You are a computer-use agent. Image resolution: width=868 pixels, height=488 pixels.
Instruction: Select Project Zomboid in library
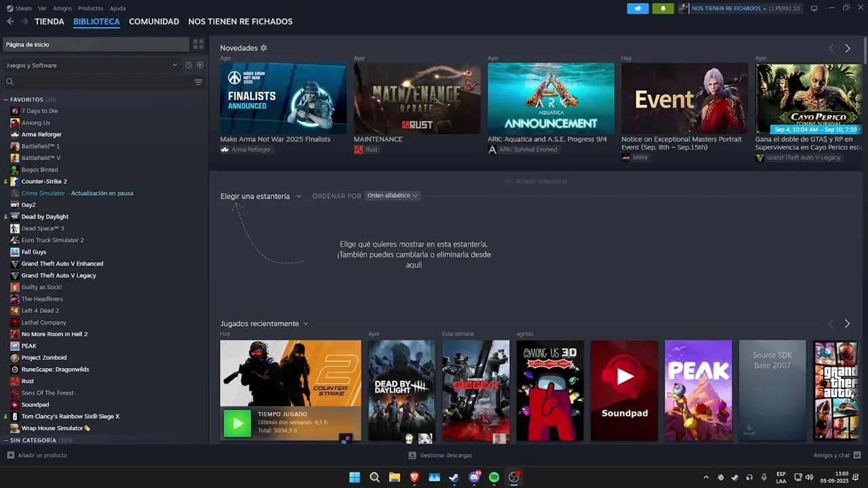(43, 358)
